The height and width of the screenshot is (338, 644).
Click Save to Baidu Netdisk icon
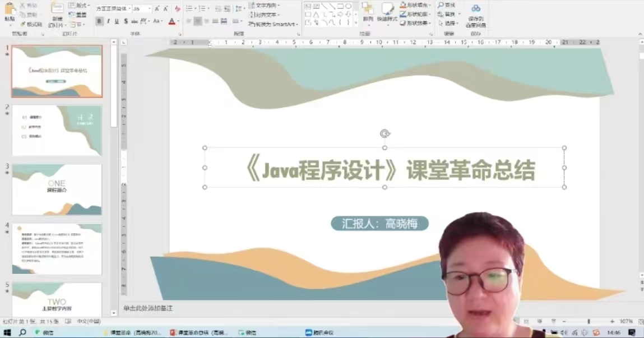point(475,14)
